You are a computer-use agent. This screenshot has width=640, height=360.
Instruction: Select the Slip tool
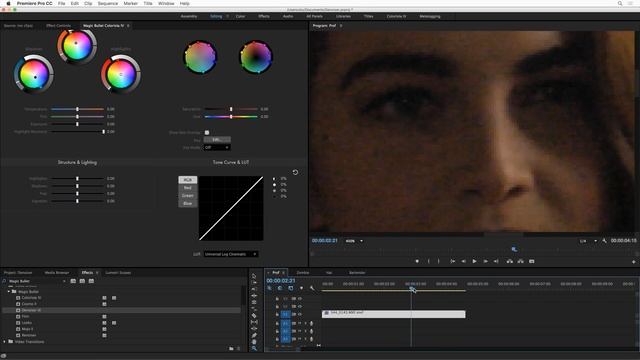point(254,322)
